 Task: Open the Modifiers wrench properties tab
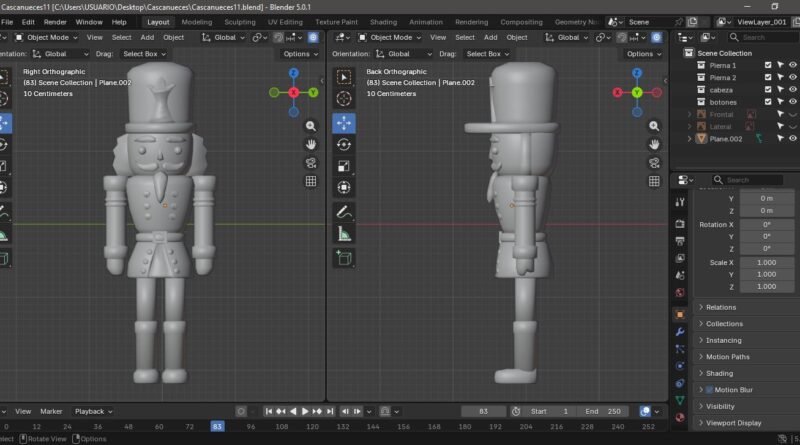click(x=680, y=331)
